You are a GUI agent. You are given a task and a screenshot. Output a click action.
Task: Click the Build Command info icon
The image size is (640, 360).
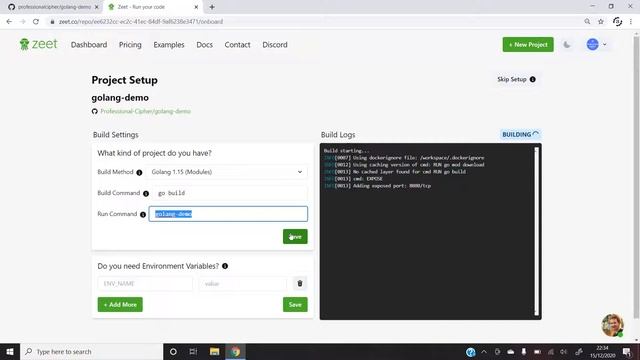tap(146, 193)
